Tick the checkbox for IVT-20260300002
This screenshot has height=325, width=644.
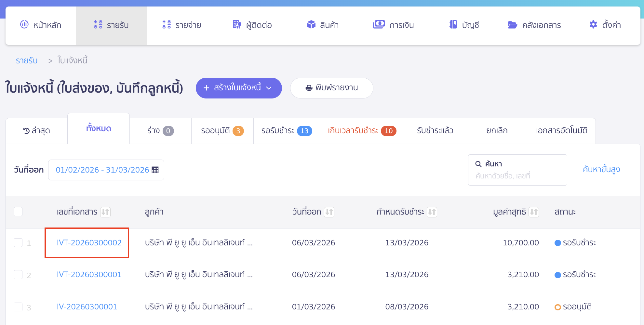18,242
